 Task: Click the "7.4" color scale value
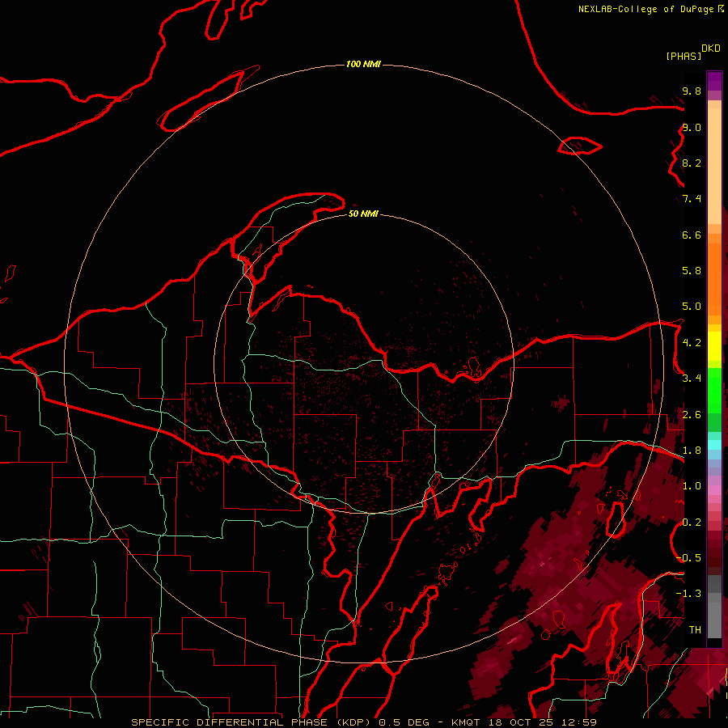point(692,199)
